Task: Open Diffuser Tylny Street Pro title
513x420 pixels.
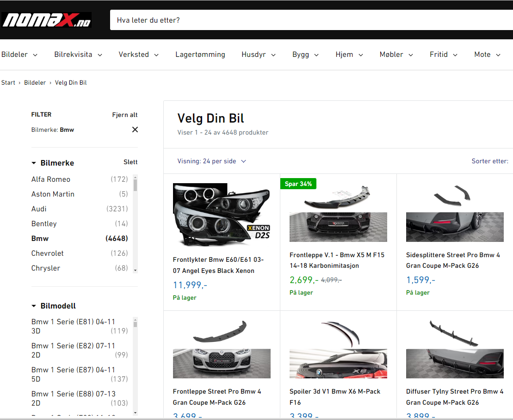Action: pyautogui.click(x=455, y=397)
